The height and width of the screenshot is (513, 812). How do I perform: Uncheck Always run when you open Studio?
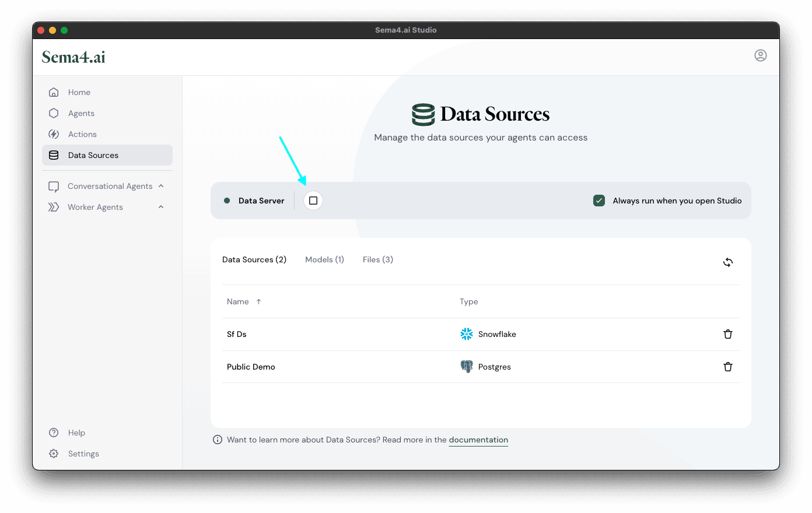tap(599, 200)
